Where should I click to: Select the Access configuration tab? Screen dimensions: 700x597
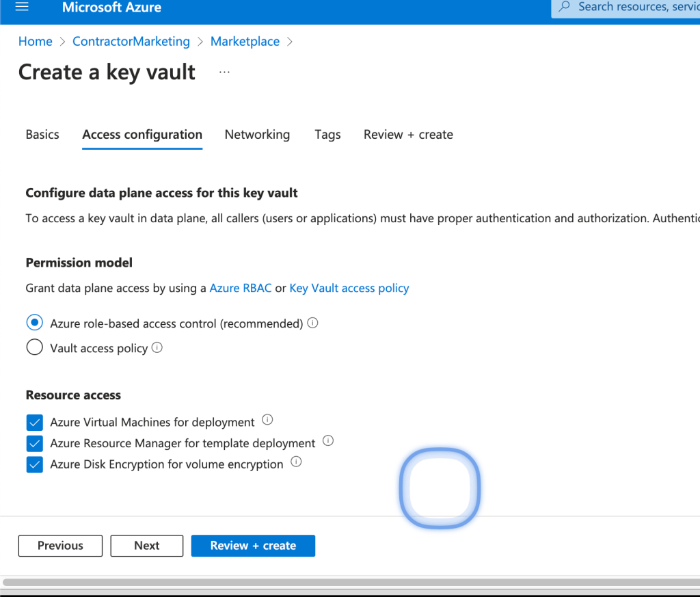pyautogui.click(x=142, y=135)
